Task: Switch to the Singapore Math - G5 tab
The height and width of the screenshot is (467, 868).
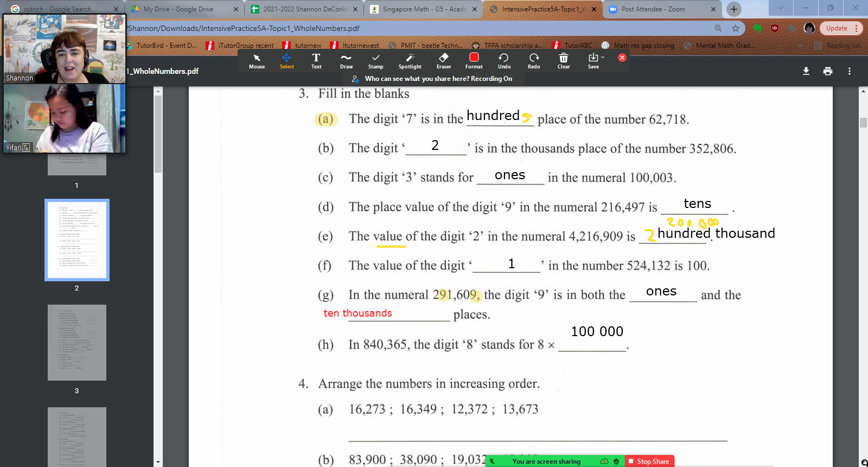Action: 423,9
